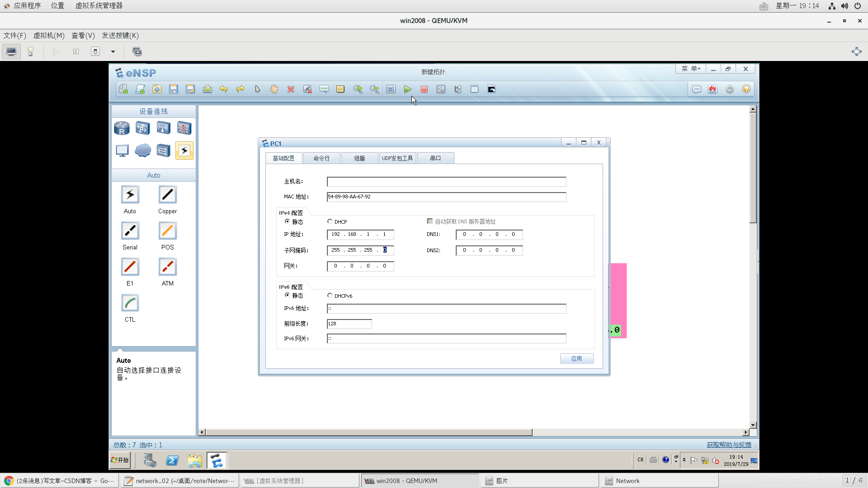This screenshot has height=488, width=868.
Task: Select the Router device category icon
Action: point(122,128)
